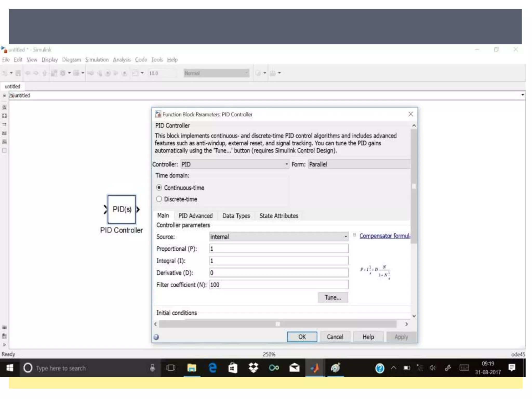Switch to the Data Types tab

(x=236, y=216)
